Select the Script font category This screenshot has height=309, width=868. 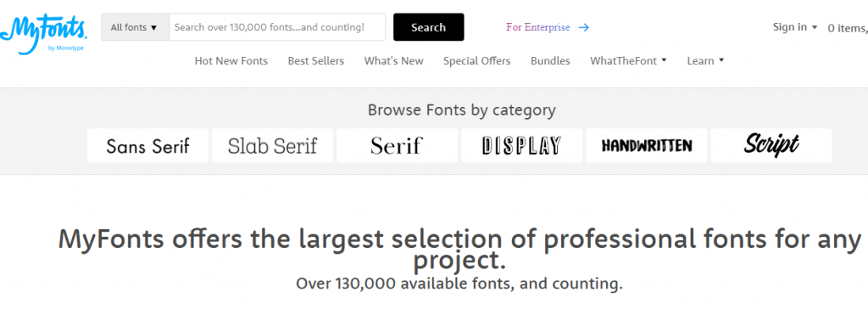pyautogui.click(x=771, y=145)
